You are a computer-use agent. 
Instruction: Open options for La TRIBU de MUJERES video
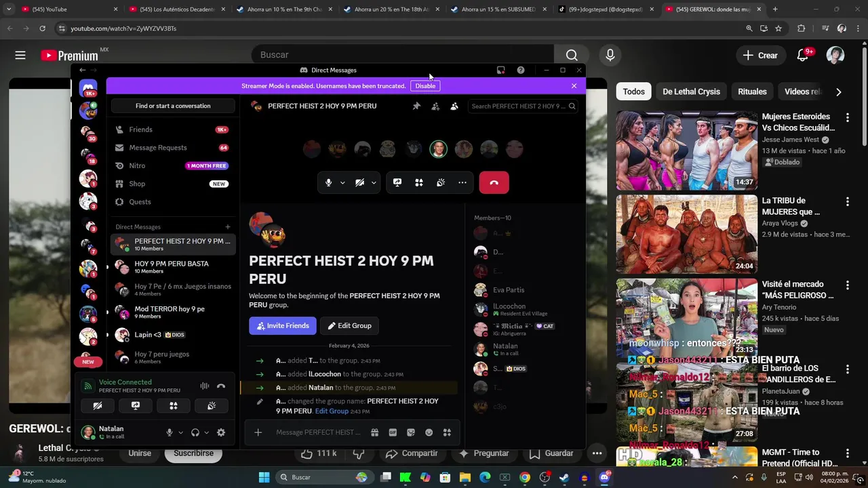point(848,202)
